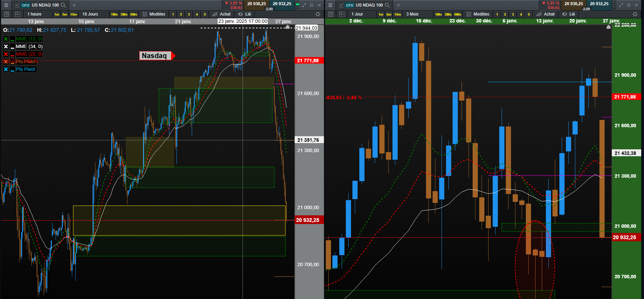Viewport: 644px width, 299px height.
Task: Toggle the Lié eye in left chart
Action: pos(241,14)
